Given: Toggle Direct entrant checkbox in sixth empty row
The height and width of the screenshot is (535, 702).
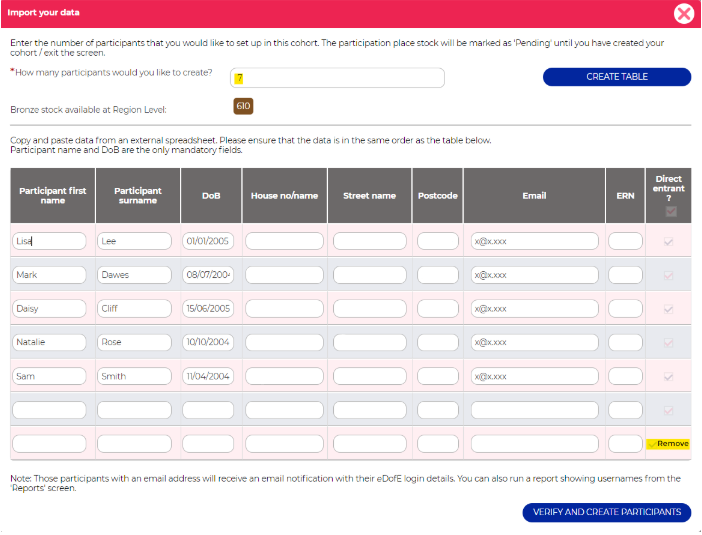Looking at the screenshot, I should (x=668, y=410).
